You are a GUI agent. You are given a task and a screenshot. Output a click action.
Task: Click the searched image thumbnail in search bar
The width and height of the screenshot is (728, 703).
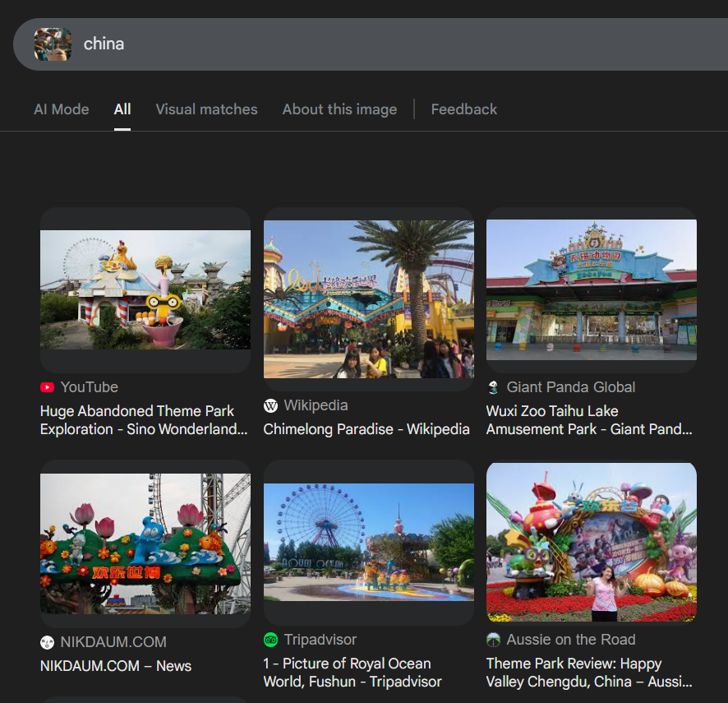coord(53,44)
